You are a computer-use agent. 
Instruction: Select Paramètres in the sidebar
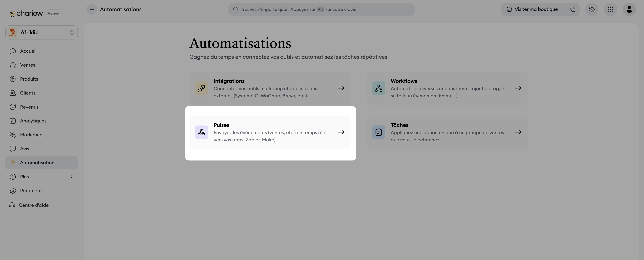coord(33,191)
